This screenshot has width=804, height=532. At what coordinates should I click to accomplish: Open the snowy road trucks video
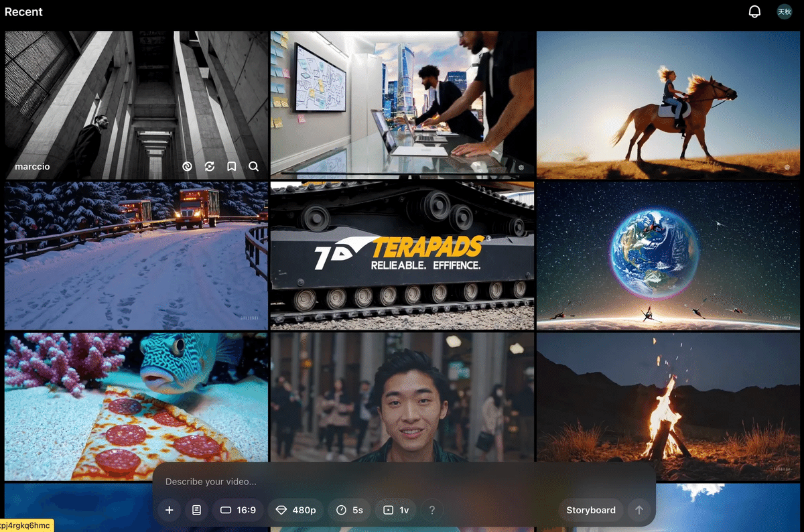(x=136, y=256)
